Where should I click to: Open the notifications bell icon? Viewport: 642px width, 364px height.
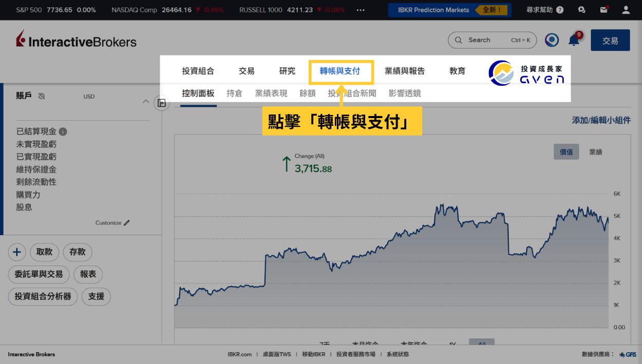click(574, 40)
